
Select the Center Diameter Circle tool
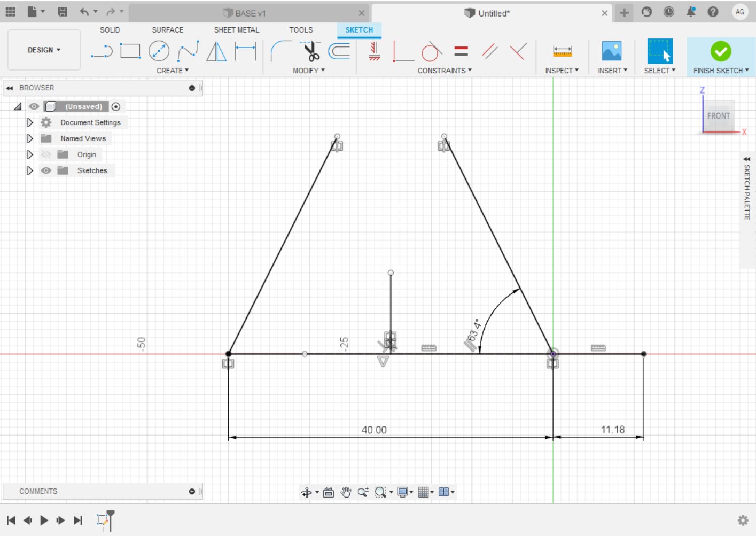(159, 51)
